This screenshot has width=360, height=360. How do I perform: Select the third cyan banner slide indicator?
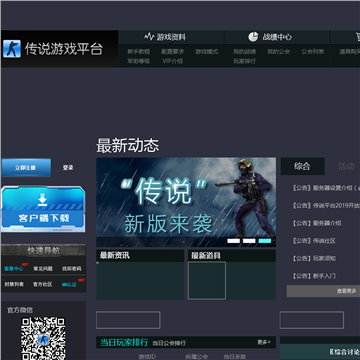(x=265, y=241)
